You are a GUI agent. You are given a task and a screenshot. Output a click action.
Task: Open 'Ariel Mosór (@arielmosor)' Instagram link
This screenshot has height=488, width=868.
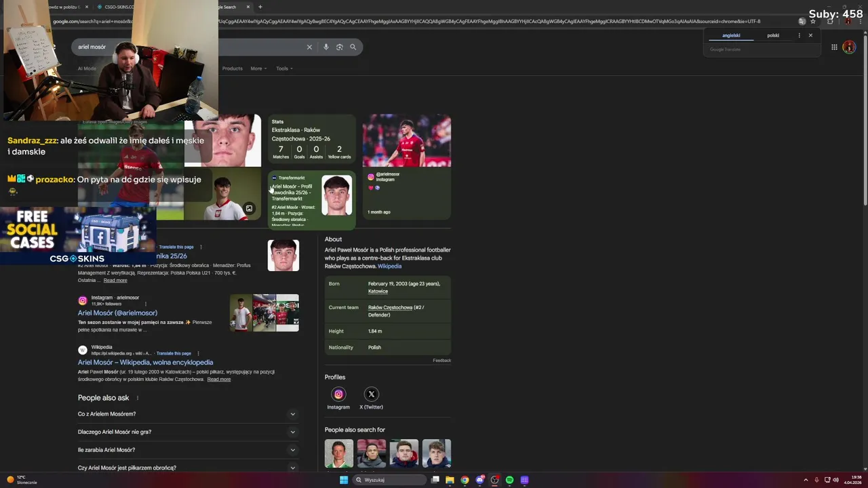click(x=117, y=313)
